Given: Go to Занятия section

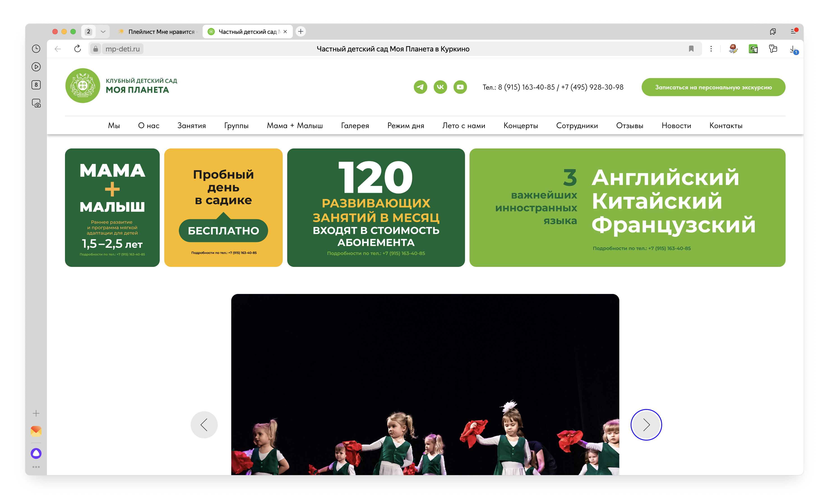Looking at the screenshot, I should point(192,125).
